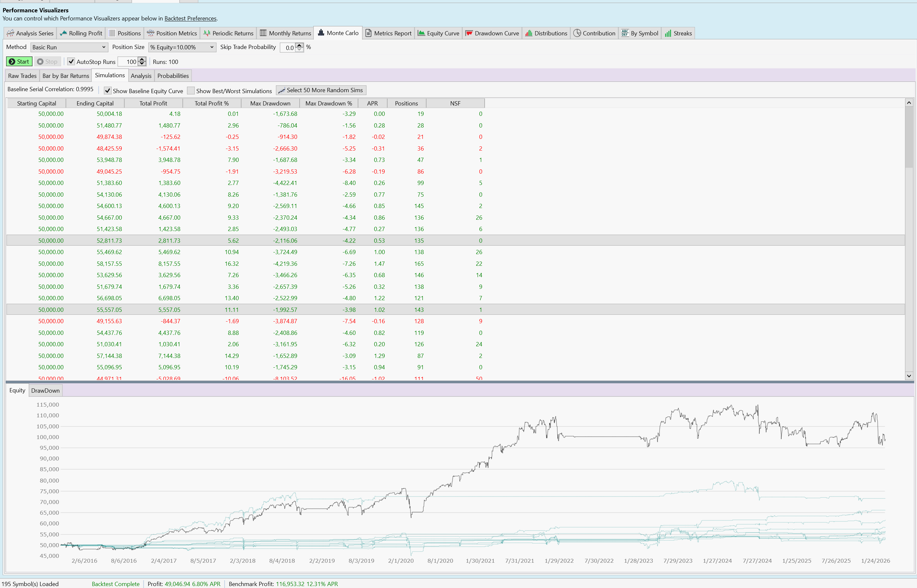Disable Show Baseline Equity Curve

108,91
